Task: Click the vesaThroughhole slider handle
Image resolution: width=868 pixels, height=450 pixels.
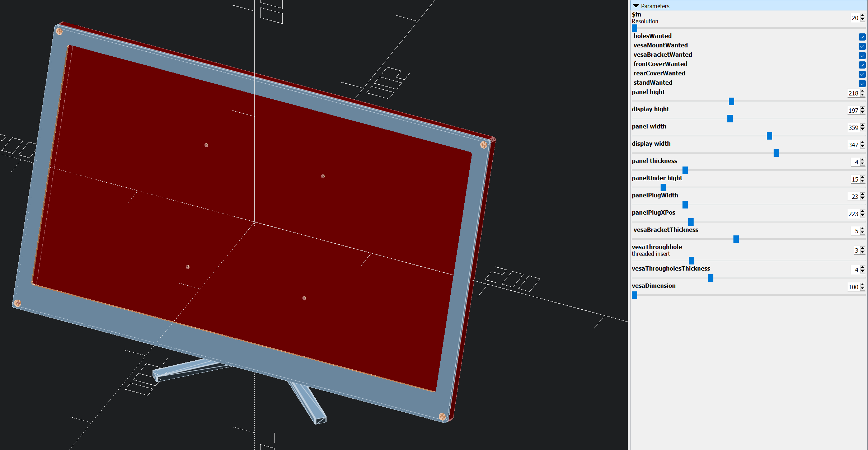Action: (x=691, y=261)
